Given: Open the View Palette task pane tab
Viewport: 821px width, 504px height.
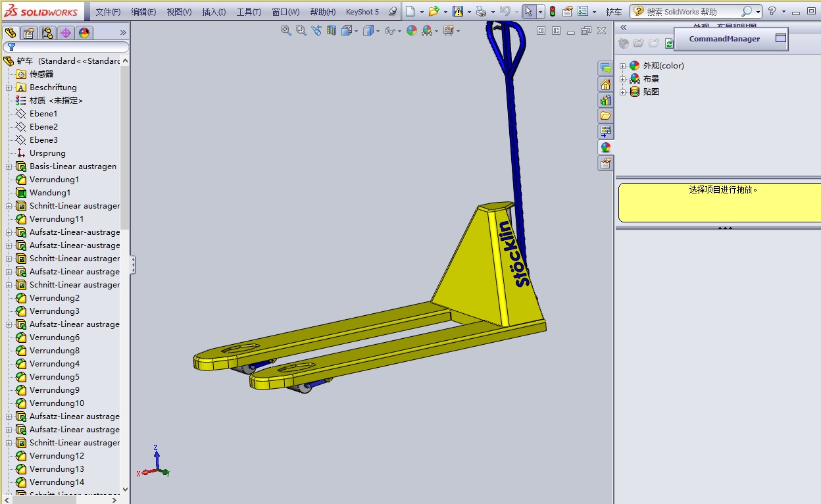Looking at the screenshot, I should point(605,132).
